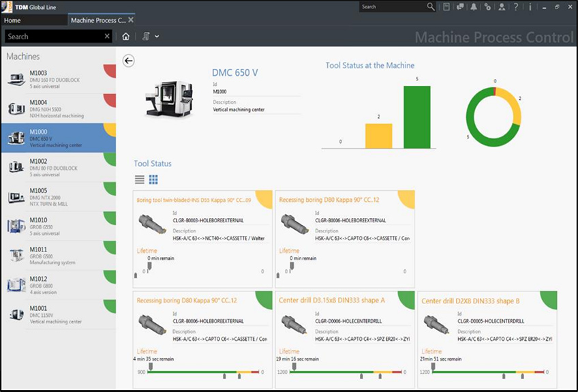Switch Tool Status to grid view
Screen dimensions: 578x392
[x=153, y=179]
